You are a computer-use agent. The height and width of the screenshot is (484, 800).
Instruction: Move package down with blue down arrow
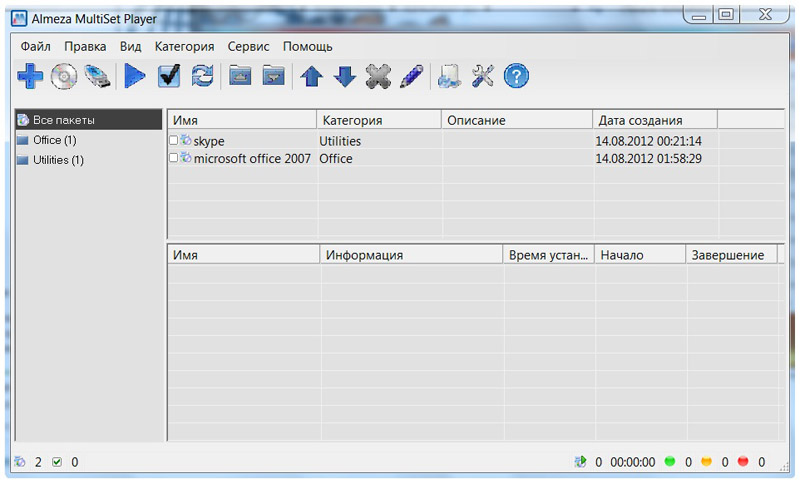345,77
